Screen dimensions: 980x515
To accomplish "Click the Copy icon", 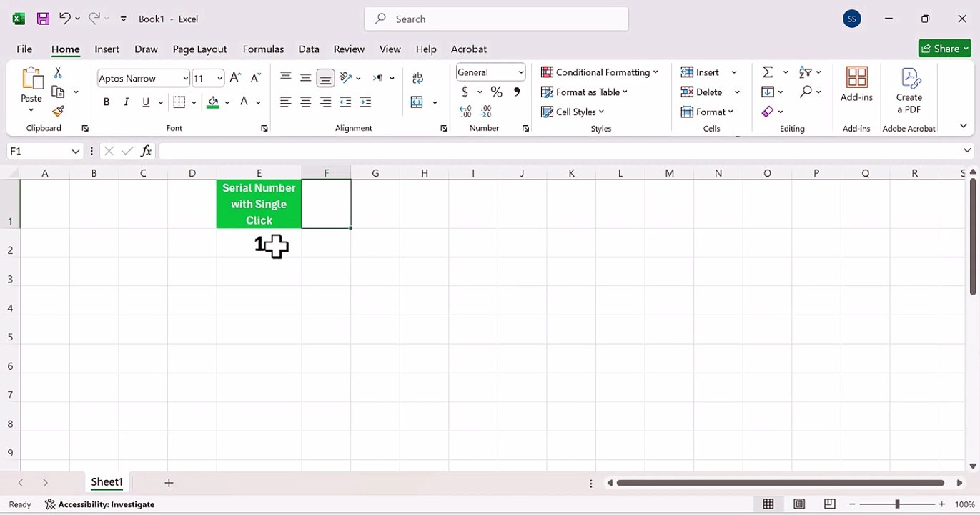I will click(59, 92).
